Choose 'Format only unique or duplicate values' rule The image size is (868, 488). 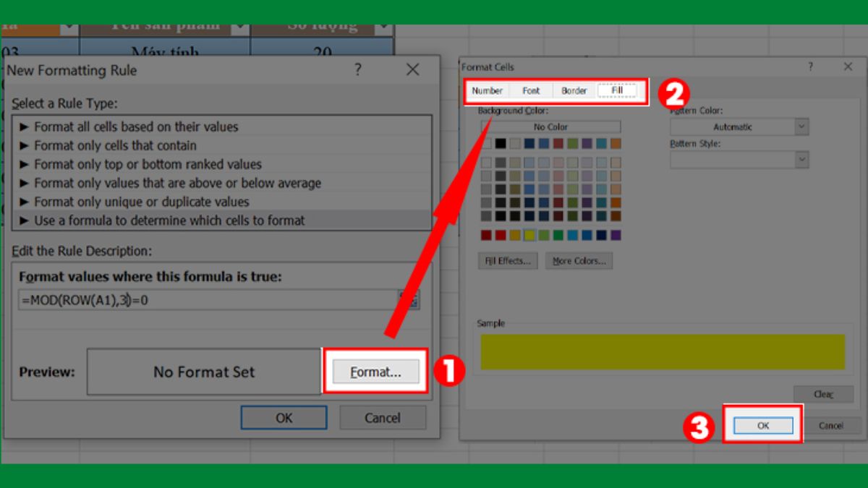[x=130, y=202]
